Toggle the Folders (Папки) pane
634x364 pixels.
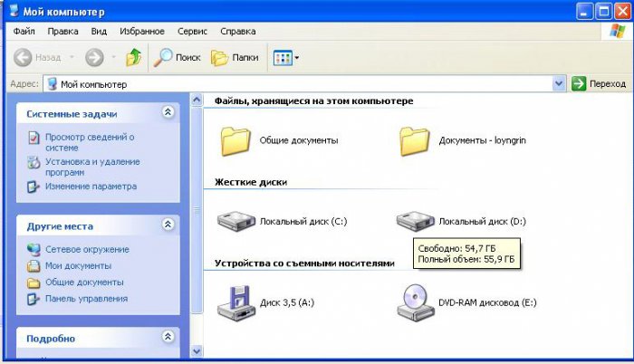coord(235,57)
